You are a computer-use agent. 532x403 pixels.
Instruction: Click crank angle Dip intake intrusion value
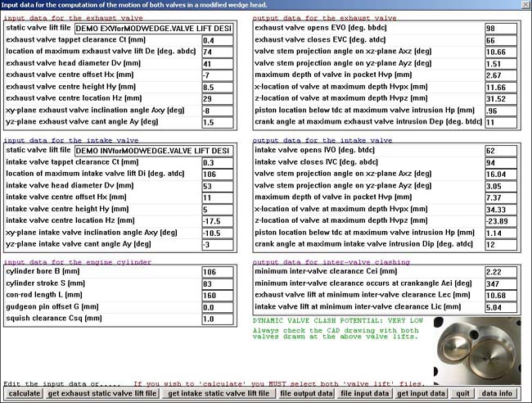(501, 244)
